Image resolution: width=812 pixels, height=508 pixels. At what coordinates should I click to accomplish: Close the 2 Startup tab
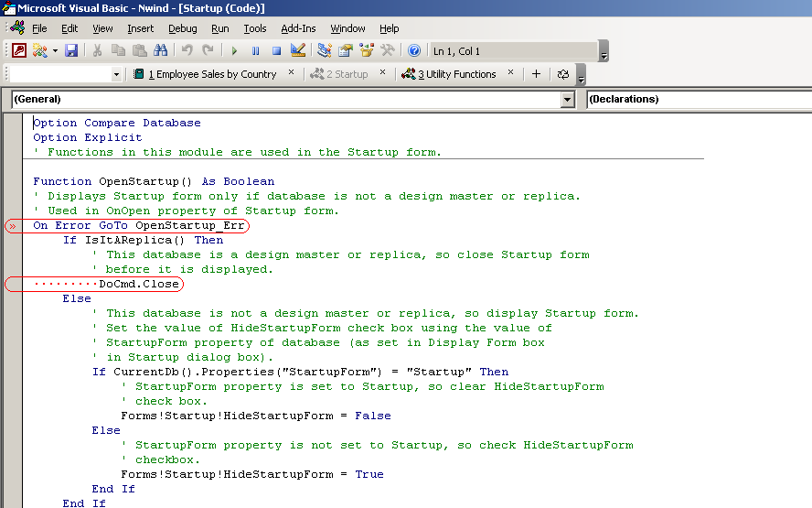[x=383, y=72]
